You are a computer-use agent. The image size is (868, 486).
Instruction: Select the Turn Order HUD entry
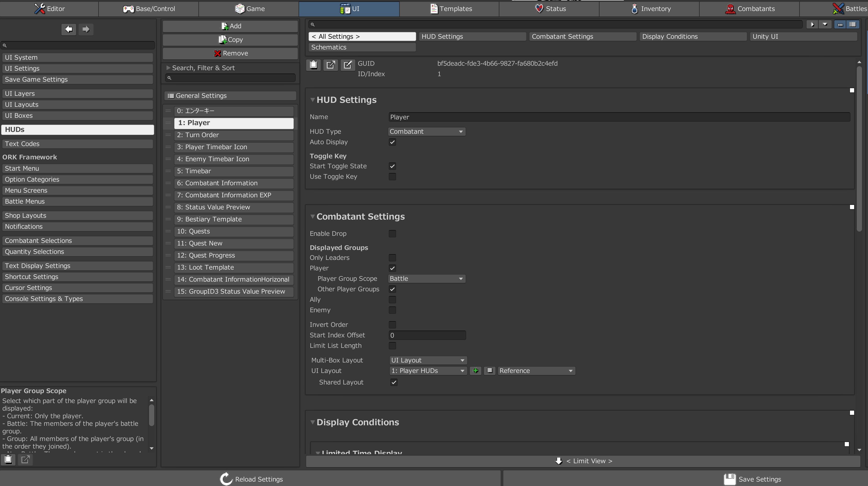click(x=233, y=135)
